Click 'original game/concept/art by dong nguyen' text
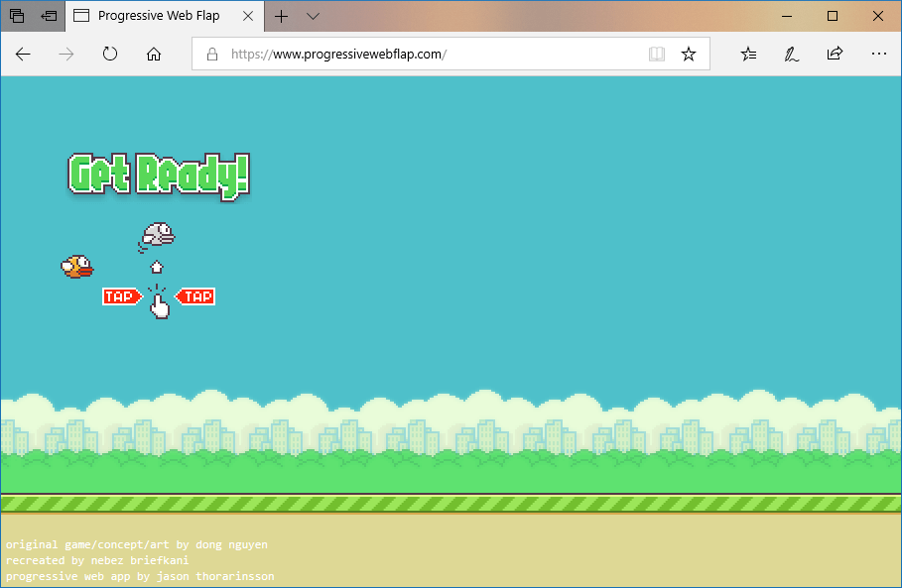 point(137,544)
